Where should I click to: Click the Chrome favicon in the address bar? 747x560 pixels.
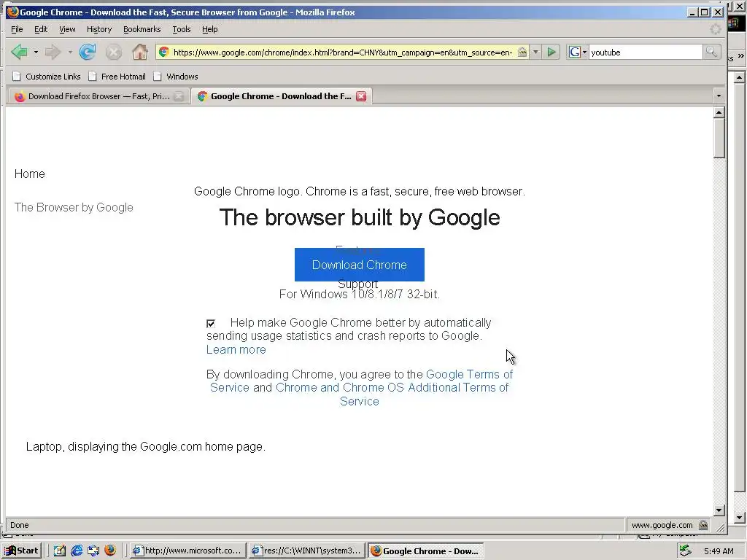point(164,52)
